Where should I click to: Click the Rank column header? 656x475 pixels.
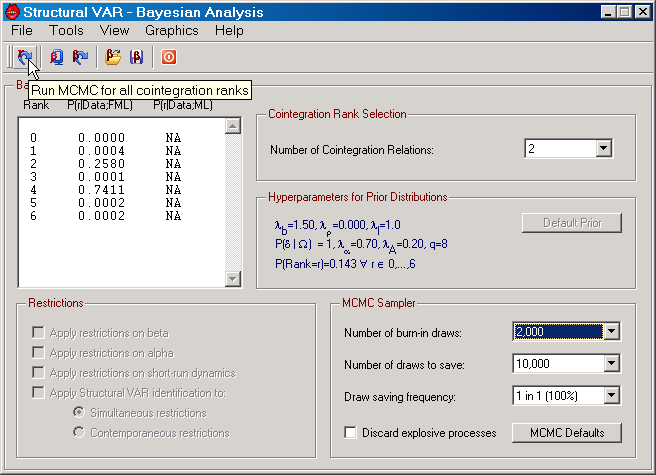click(36, 105)
